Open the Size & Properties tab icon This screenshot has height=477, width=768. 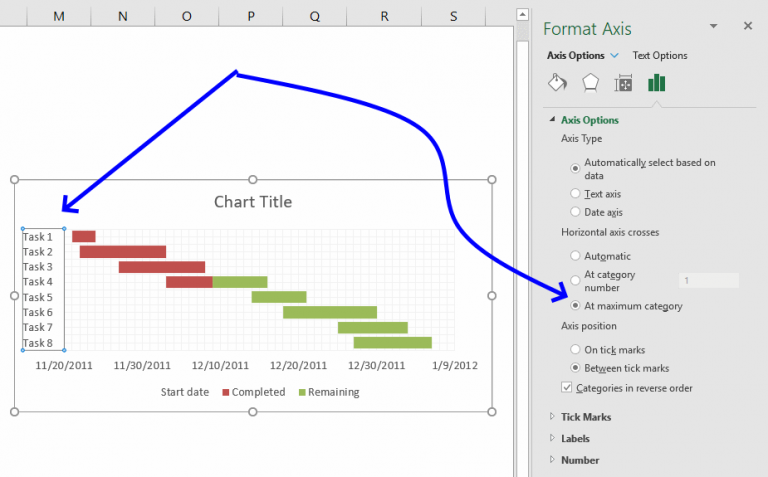point(623,83)
